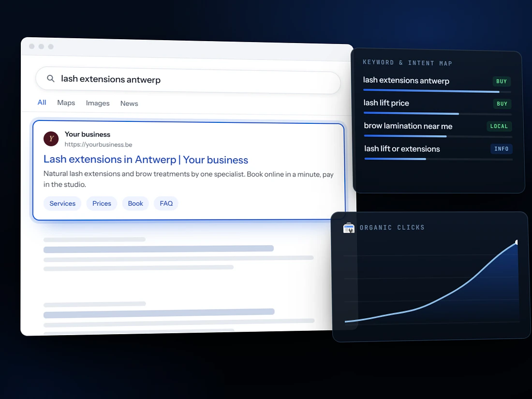The height and width of the screenshot is (399, 532).
Task: Open the 'Lash extensions in Antwerp' result title
Action: click(x=146, y=160)
